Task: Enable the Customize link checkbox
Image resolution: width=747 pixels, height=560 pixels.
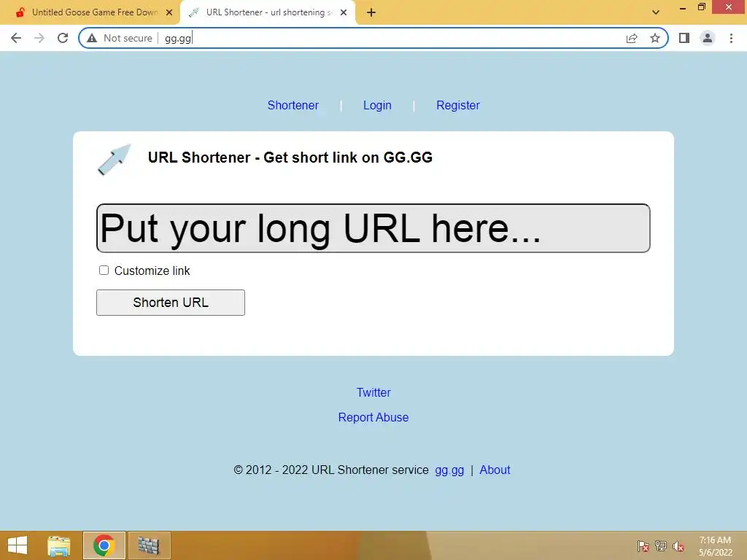Action: point(104,271)
